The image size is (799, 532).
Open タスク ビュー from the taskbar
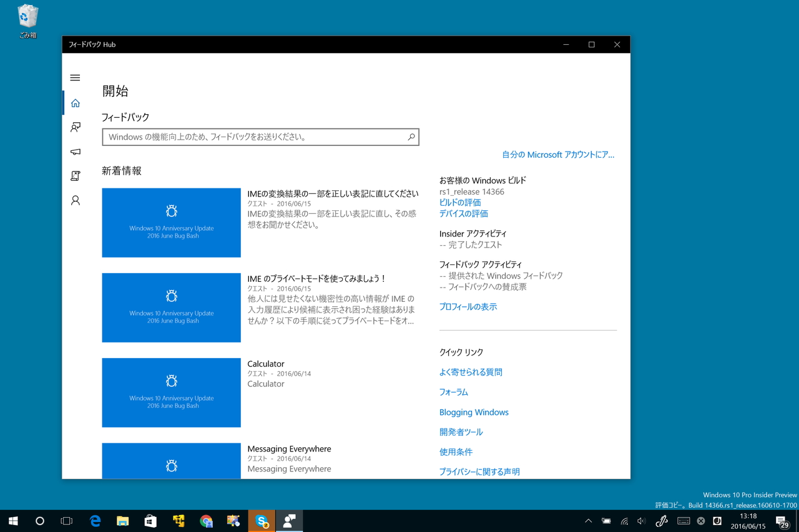tap(66, 521)
